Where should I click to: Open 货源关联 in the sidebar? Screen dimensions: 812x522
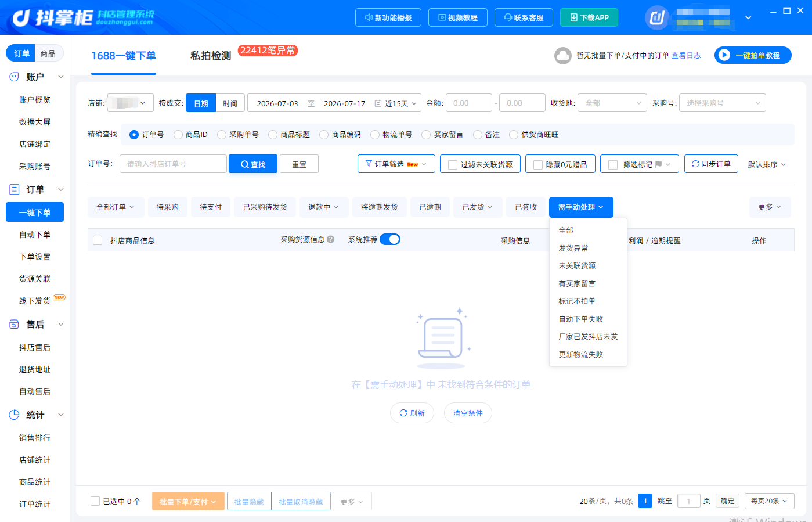point(35,279)
